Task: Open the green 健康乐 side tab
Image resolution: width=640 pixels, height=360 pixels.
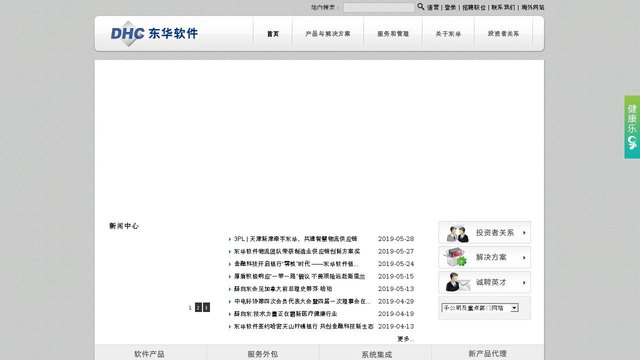Action: click(x=632, y=127)
